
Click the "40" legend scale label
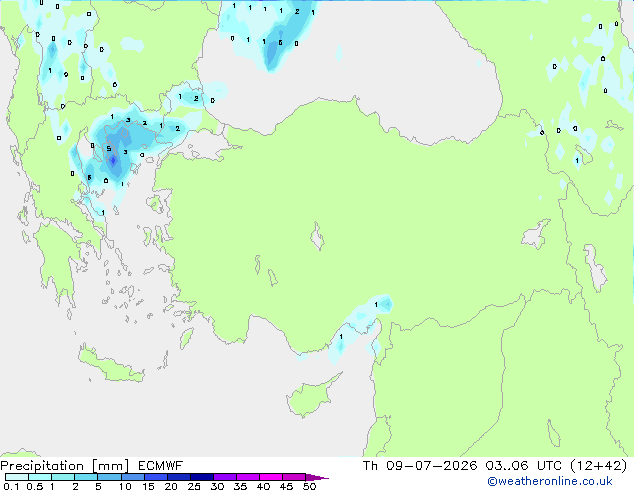pos(263,486)
